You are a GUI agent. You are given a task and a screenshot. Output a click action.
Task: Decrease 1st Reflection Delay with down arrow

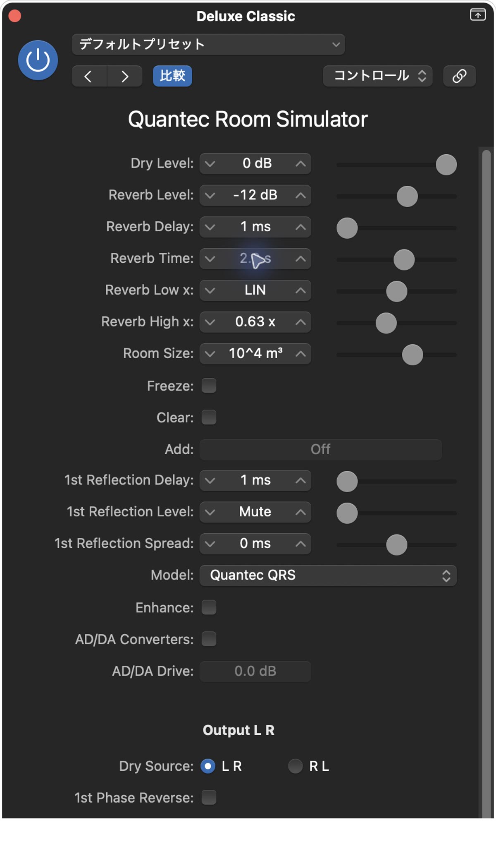click(210, 481)
